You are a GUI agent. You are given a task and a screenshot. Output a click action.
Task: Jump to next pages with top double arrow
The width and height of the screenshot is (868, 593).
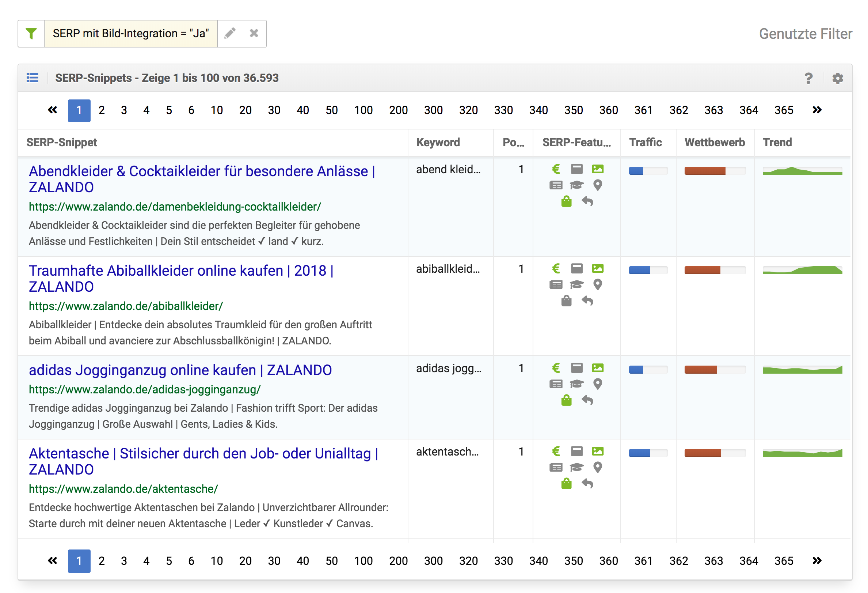pyautogui.click(x=817, y=110)
